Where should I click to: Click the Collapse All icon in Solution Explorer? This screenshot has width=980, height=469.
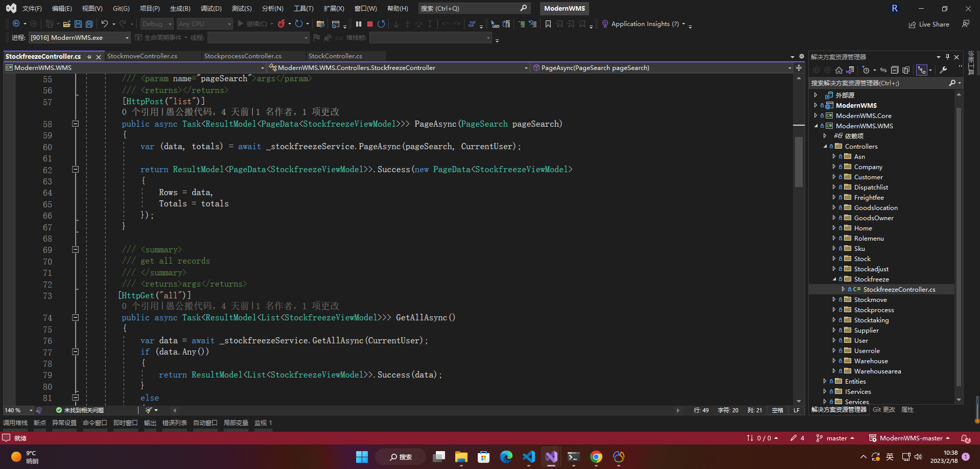895,70
